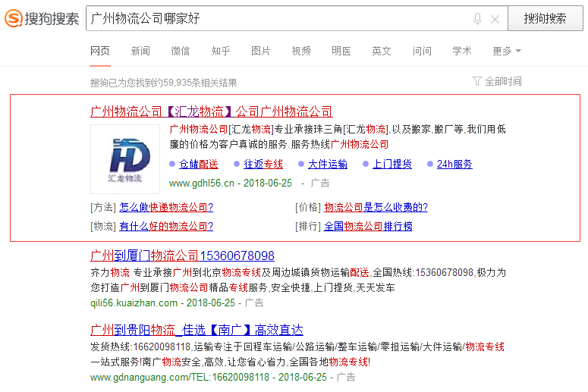Open the 大件运输 sublink
The height and width of the screenshot is (392, 588).
click(x=328, y=164)
